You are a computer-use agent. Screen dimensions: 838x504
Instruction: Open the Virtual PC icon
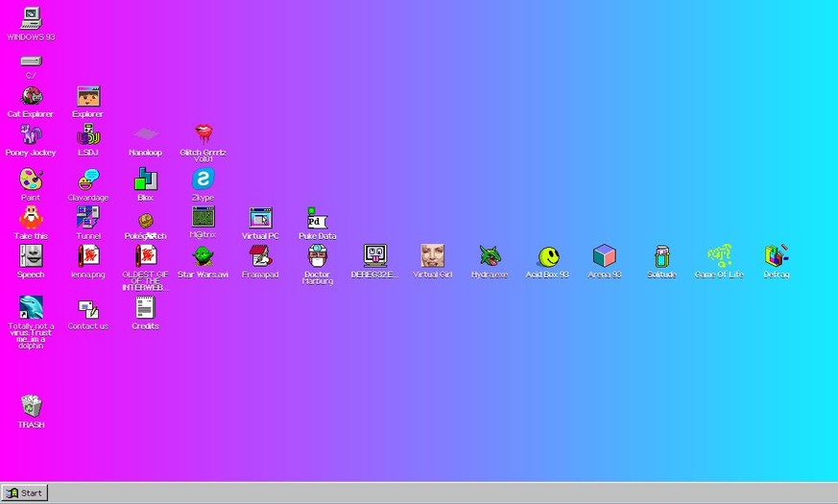[x=260, y=219]
